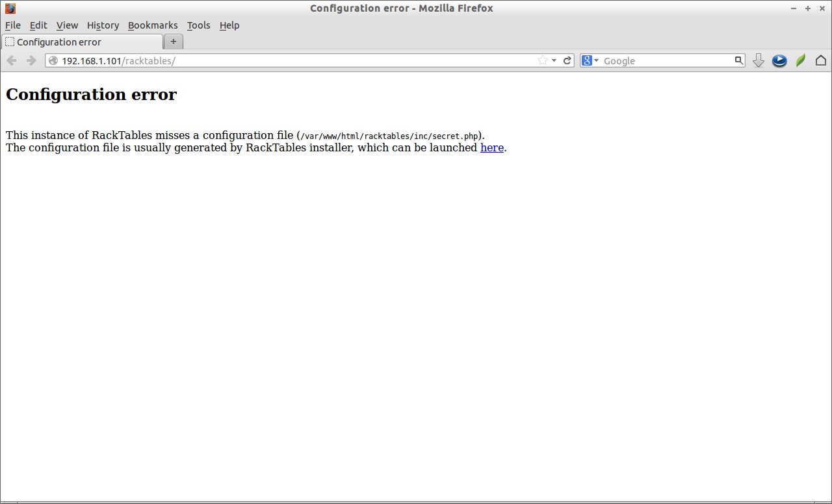
Task: Maximize the Firefox window
Action: click(x=808, y=8)
